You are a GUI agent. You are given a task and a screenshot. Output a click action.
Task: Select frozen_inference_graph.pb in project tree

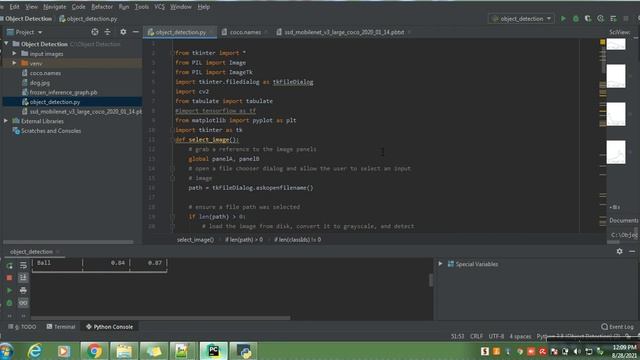coord(63,92)
